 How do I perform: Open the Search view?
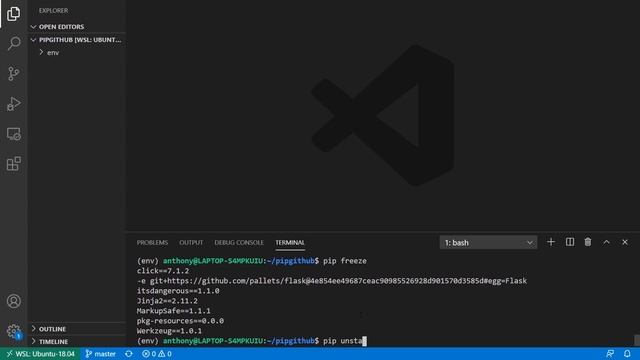[13, 43]
